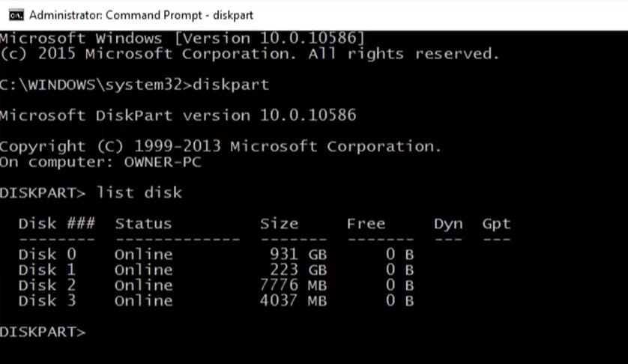Click the "Gpt" column header

496,223
